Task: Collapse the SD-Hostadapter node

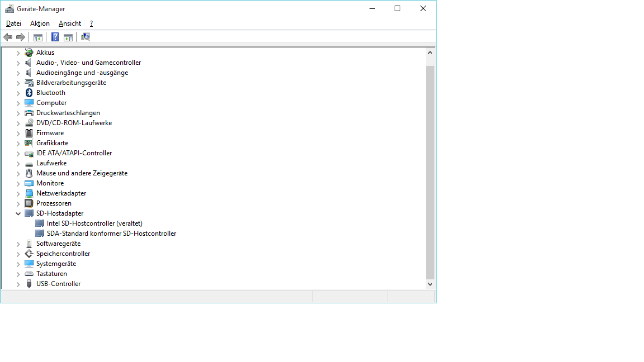Action: 18,213
